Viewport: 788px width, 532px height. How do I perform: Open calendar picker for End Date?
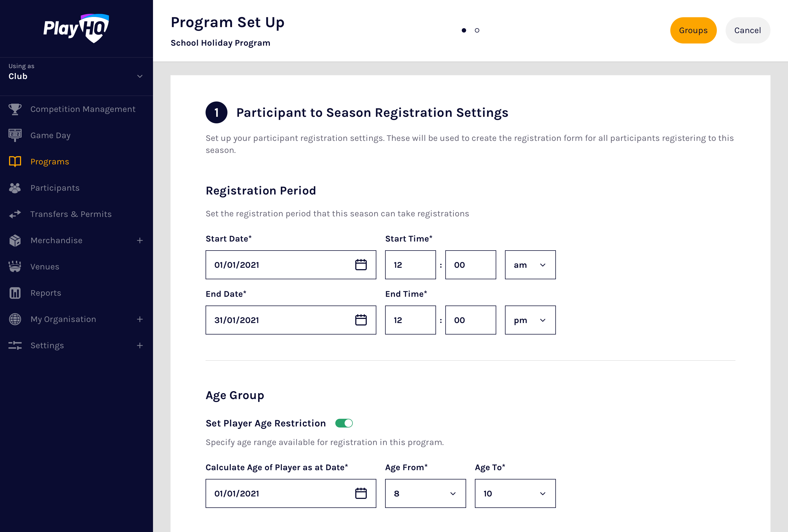(x=361, y=320)
